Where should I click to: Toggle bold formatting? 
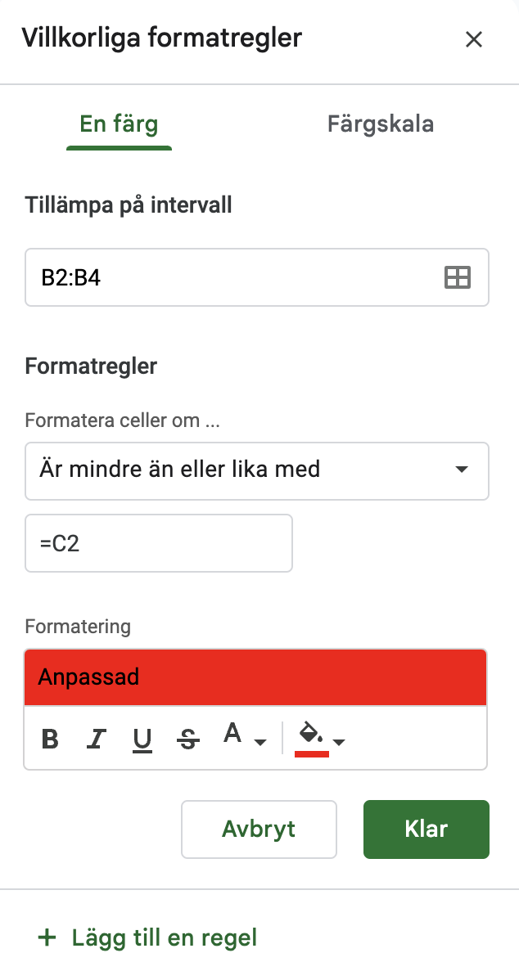pyautogui.click(x=50, y=739)
